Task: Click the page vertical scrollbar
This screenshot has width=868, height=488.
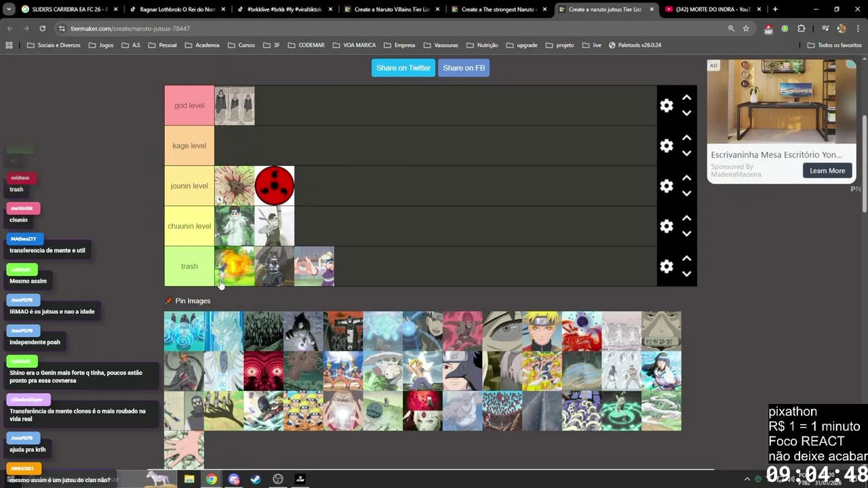Action: [x=865, y=163]
